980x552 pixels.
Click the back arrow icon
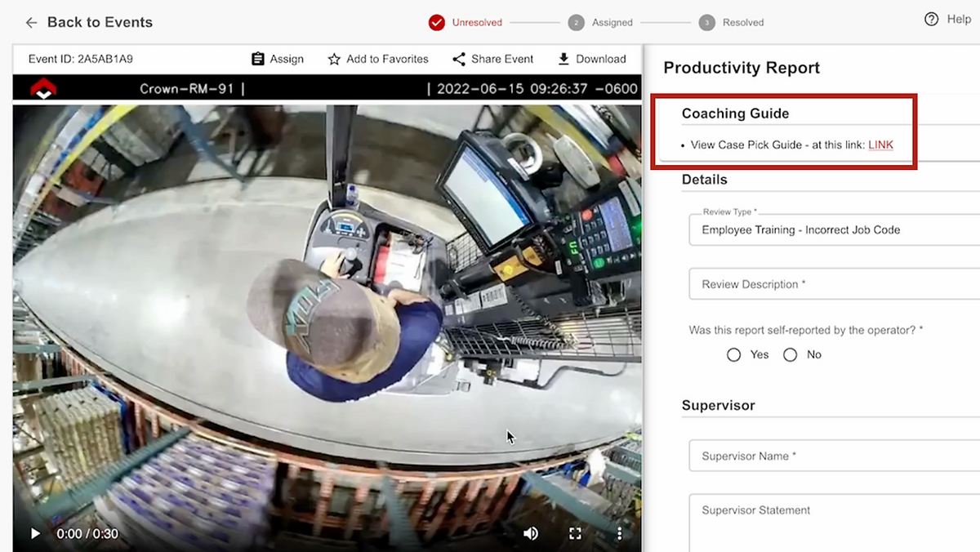click(x=31, y=23)
